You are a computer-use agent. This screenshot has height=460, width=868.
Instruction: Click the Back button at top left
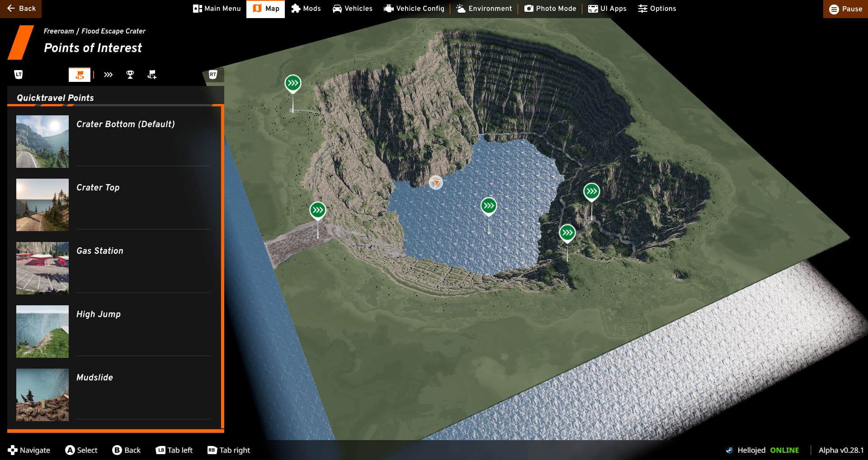click(21, 9)
